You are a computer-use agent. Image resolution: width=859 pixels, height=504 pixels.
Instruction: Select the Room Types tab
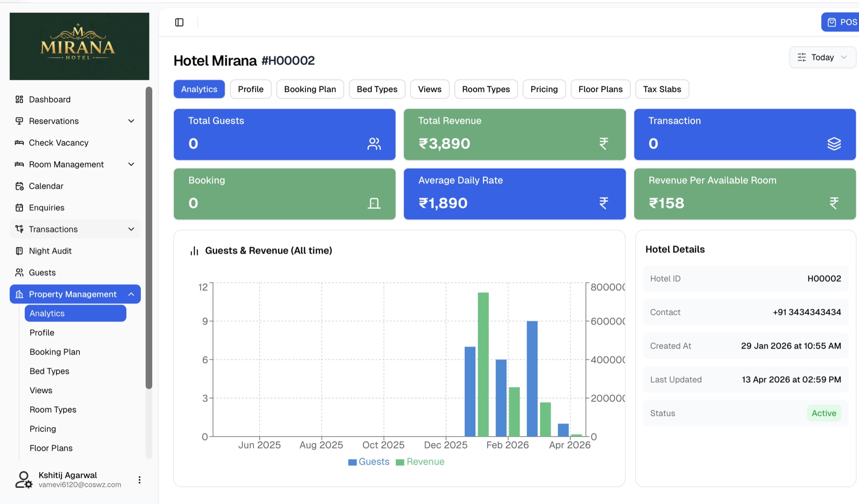pos(486,89)
